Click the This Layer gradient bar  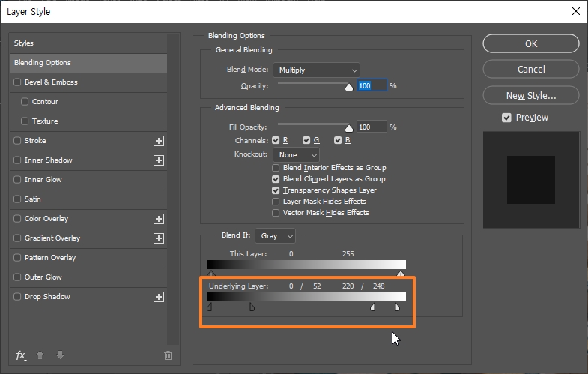tap(306, 265)
